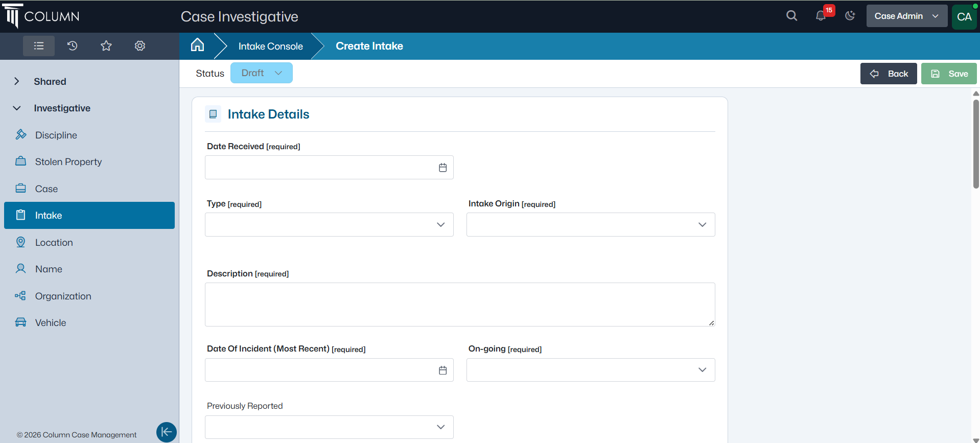
Task: Open favorites star icon in sidebar
Action: pos(106,46)
